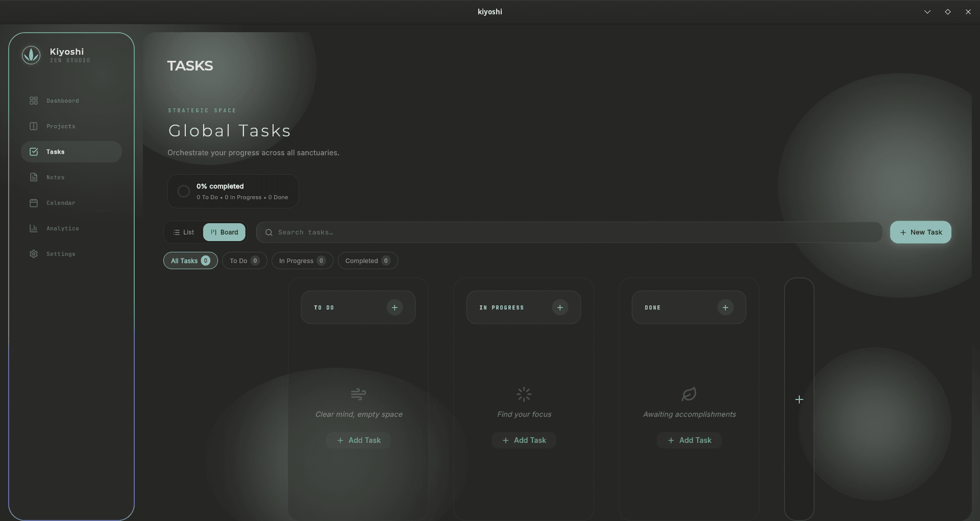Open the Settings gear icon
Screen dimensions: 980x521
pyautogui.click(x=34, y=254)
